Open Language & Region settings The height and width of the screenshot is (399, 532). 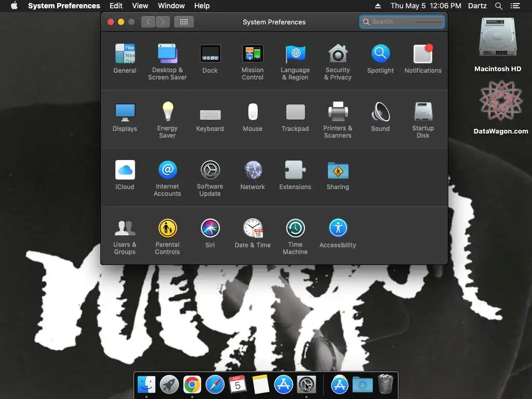[295, 62]
